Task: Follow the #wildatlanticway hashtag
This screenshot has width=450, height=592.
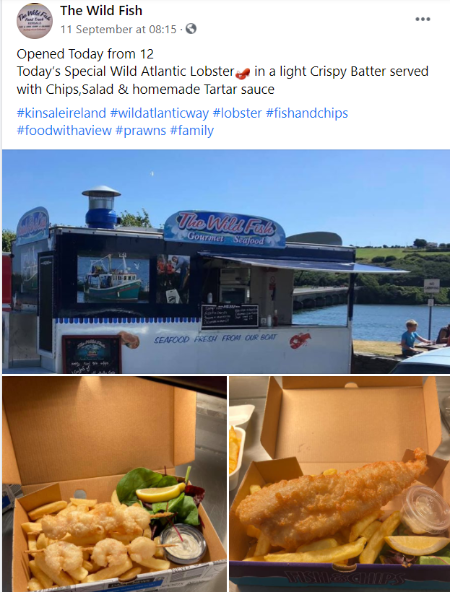Action: (159, 113)
